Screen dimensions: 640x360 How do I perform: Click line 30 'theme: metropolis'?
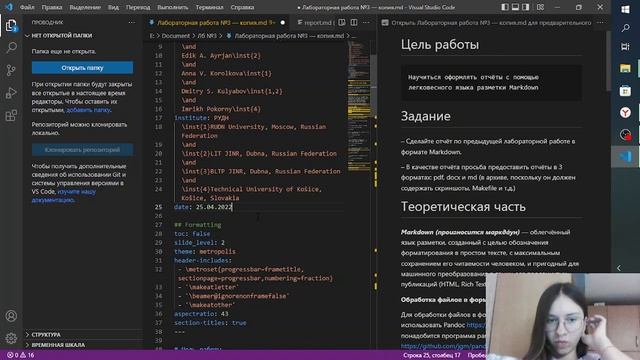(205, 251)
